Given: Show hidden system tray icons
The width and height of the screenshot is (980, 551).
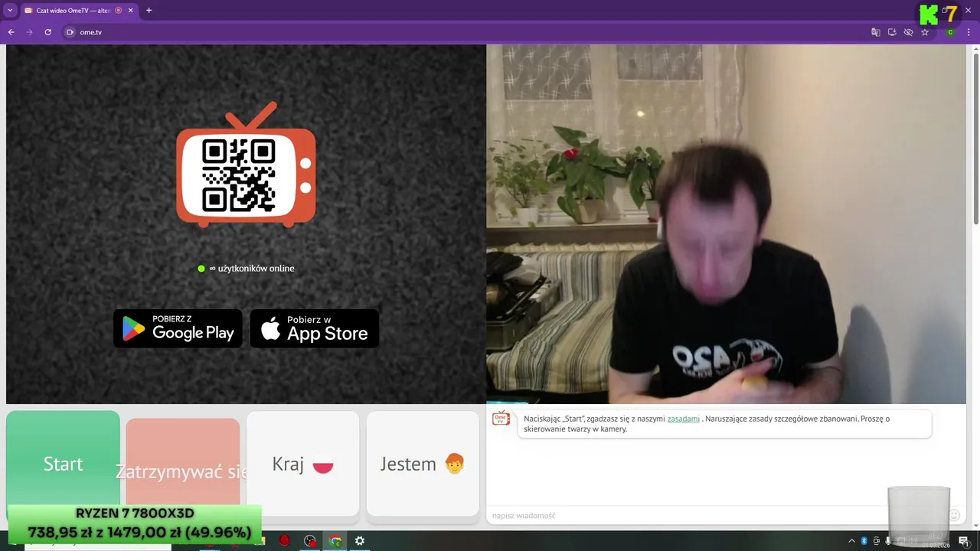Looking at the screenshot, I should (x=851, y=541).
